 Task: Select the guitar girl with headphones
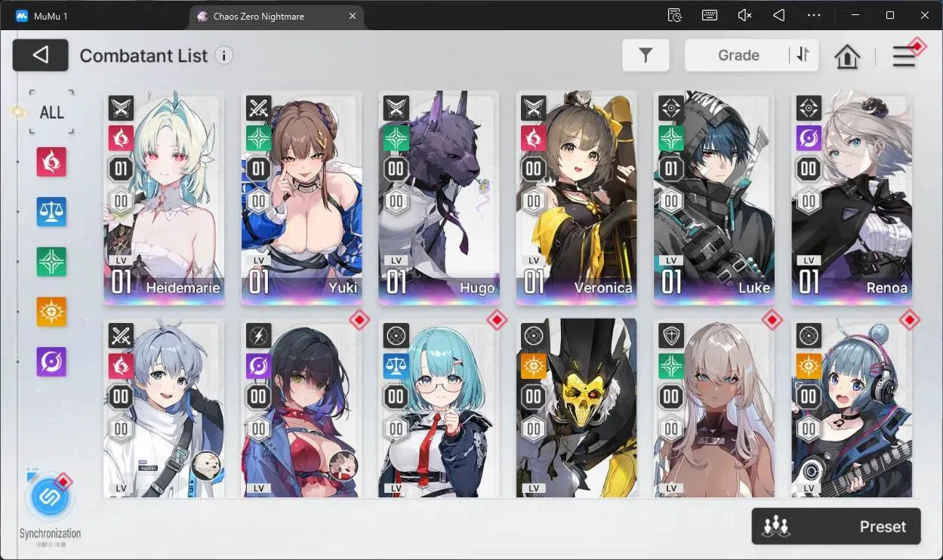[x=851, y=408]
